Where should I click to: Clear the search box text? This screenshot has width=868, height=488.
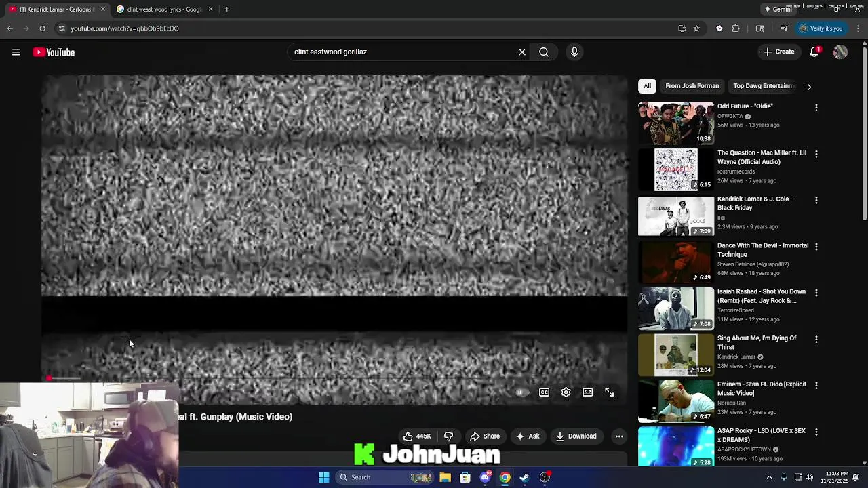point(522,52)
